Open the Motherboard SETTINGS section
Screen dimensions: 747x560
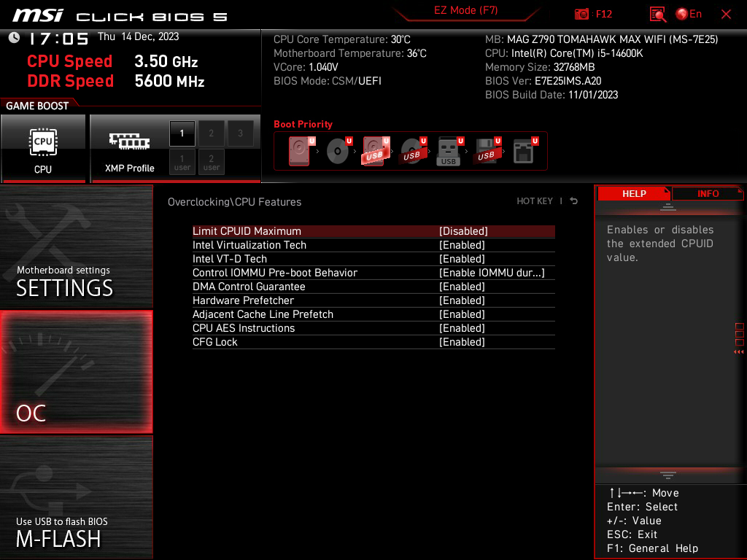click(x=76, y=246)
